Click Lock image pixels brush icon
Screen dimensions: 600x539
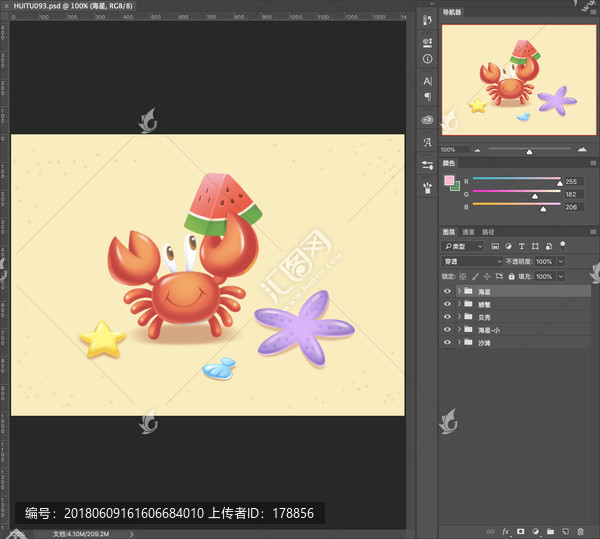pos(475,276)
